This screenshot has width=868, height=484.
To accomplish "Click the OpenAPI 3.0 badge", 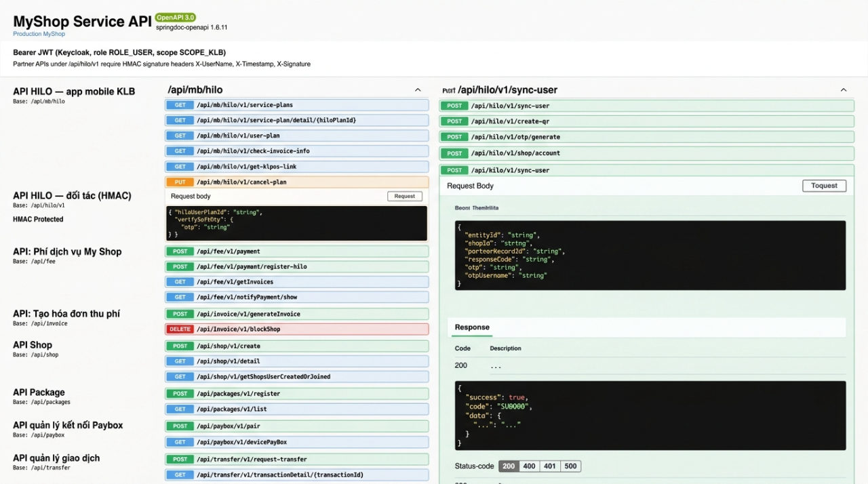I will click(174, 17).
